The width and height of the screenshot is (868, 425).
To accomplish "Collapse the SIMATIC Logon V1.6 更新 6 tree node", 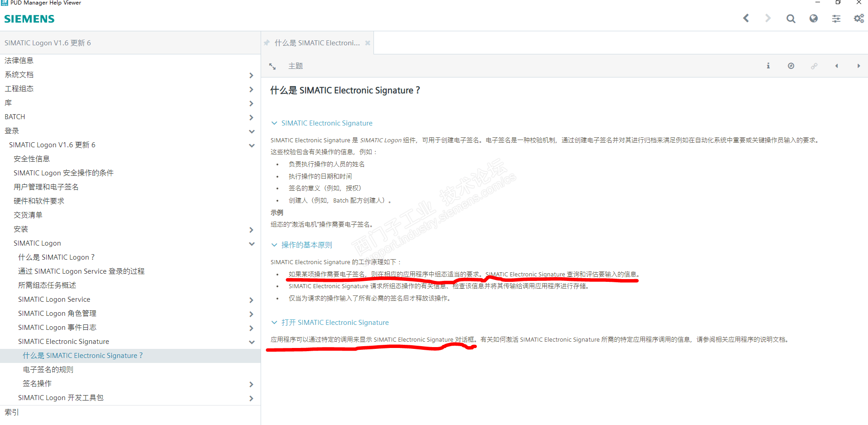I will click(x=252, y=145).
